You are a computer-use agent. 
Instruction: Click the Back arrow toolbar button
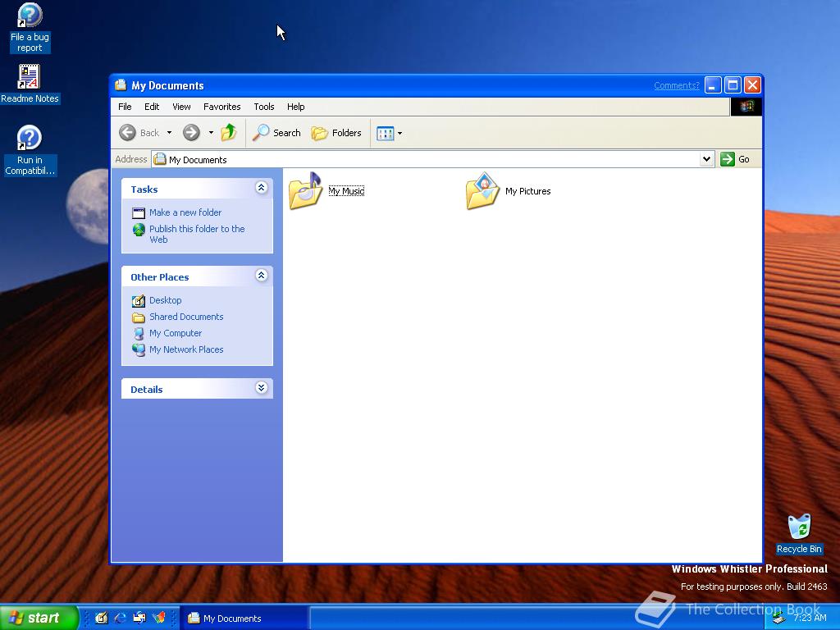coord(139,132)
